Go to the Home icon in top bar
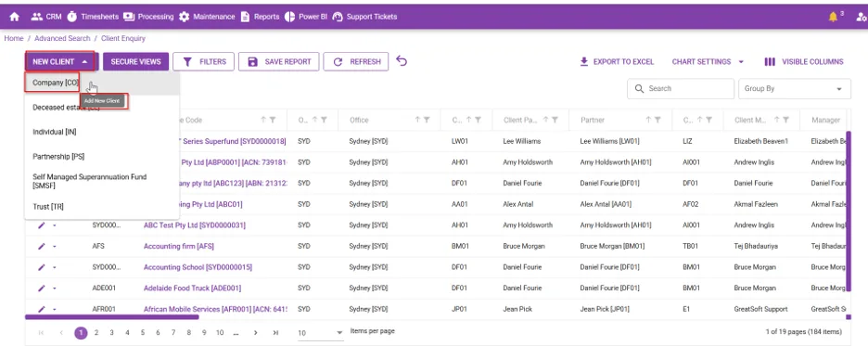 [x=15, y=17]
